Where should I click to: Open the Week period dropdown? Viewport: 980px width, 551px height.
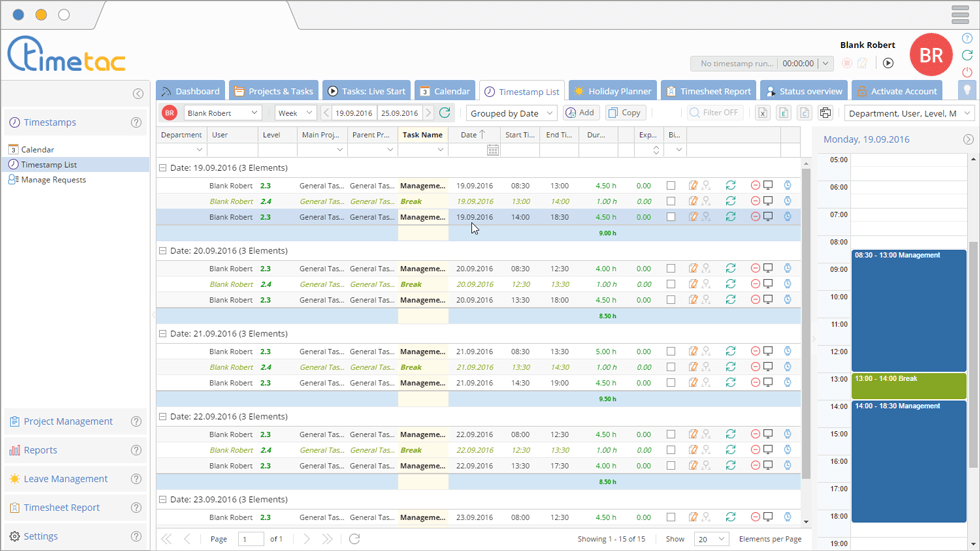(x=295, y=113)
